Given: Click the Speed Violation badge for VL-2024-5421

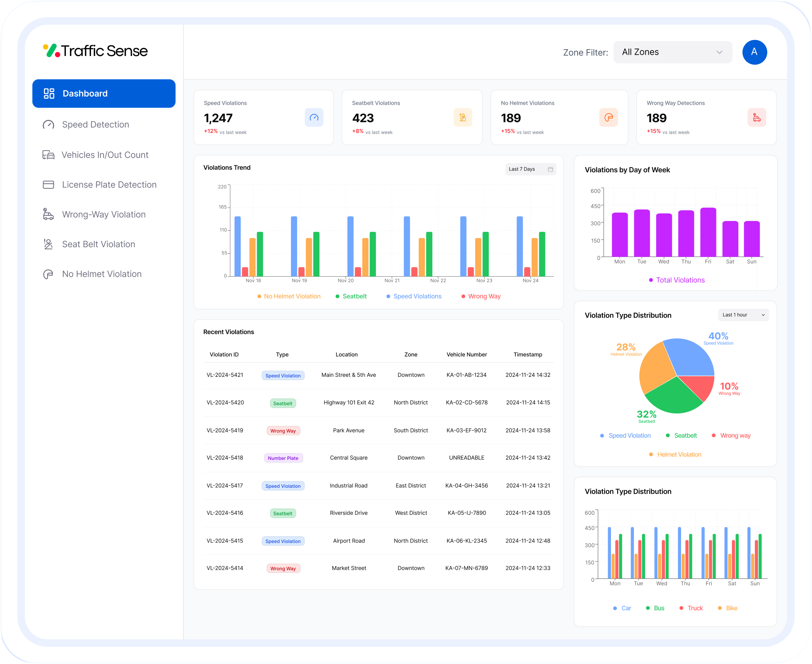Looking at the screenshot, I should pos(283,376).
